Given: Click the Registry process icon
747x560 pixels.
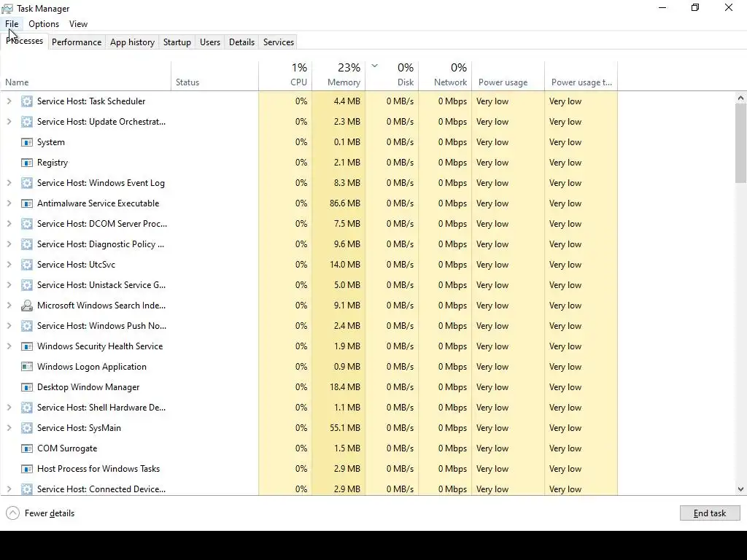Looking at the screenshot, I should (27, 163).
